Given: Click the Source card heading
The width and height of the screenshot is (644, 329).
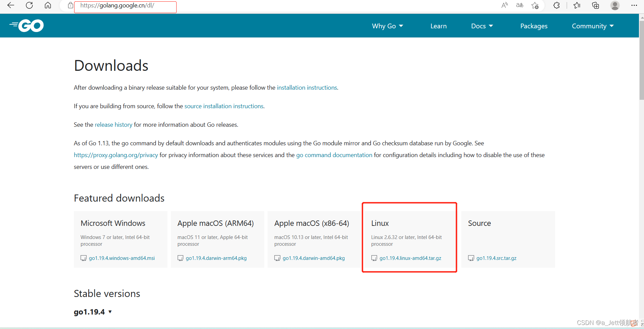Looking at the screenshot, I should click(x=479, y=223).
